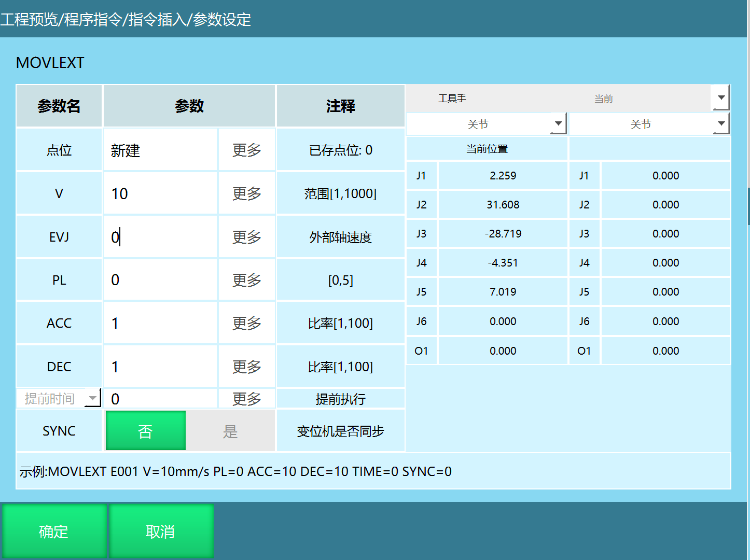Viewport: 750px width, 560px height.
Task: Click the PL value input field
Action: (x=160, y=280)
